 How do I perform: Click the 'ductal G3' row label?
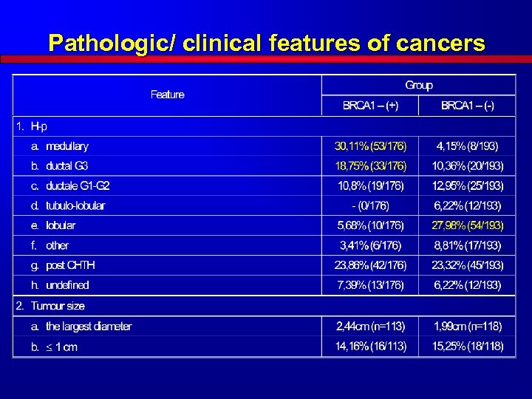66,166
